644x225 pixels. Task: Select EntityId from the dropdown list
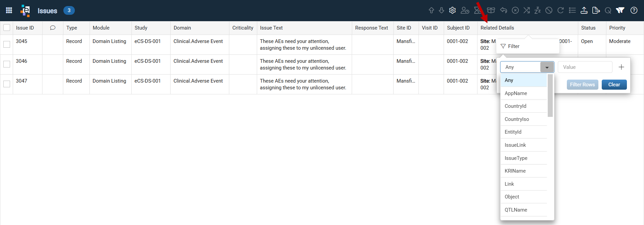click(524, 132)
